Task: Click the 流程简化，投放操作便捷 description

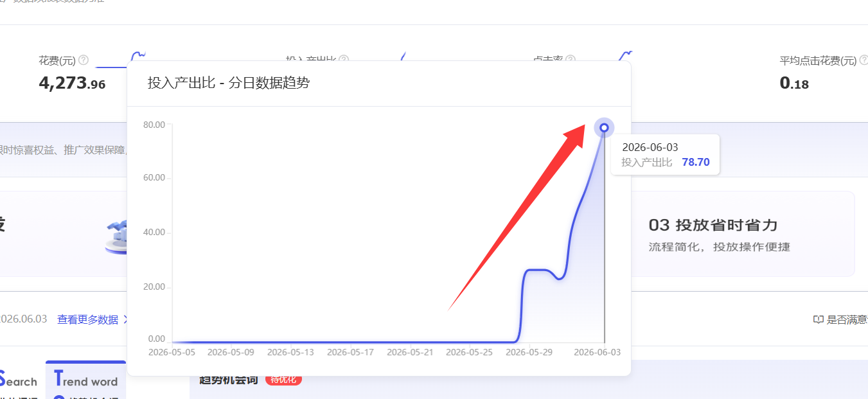Action: 720,247
